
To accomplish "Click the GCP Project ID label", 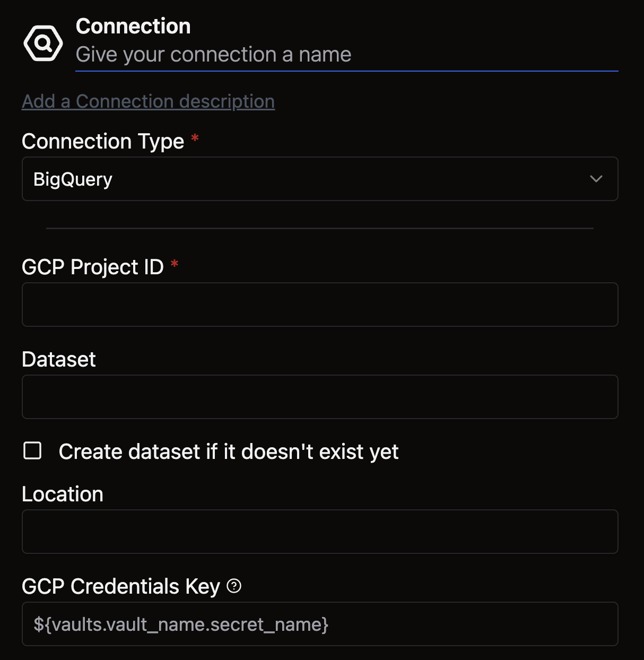I will click(x=93, y=267).
